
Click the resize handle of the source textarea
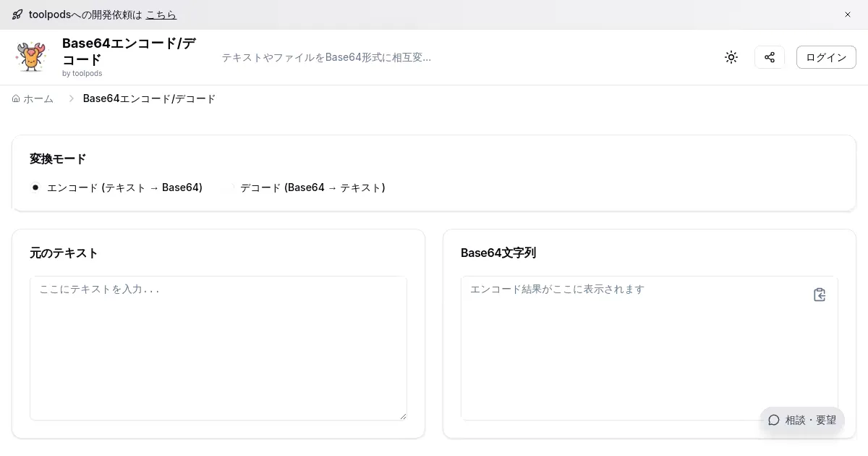[x=403, y=416]
